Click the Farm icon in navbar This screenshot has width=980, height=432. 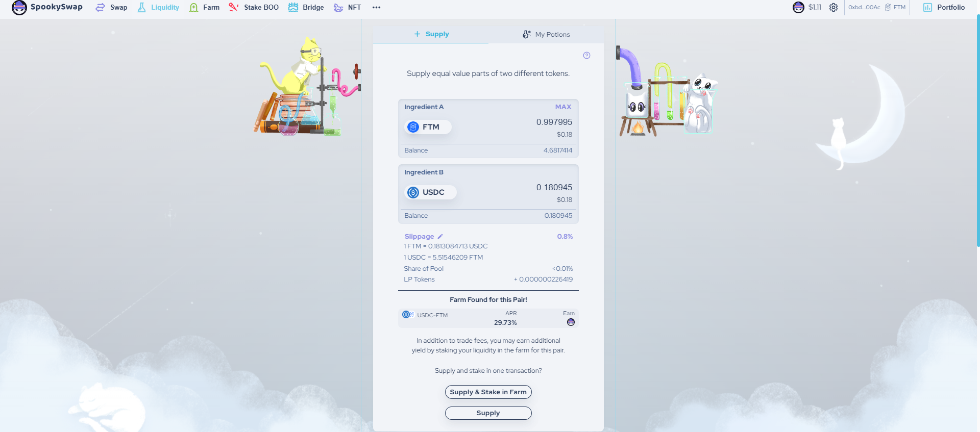[x=193, y=8]
